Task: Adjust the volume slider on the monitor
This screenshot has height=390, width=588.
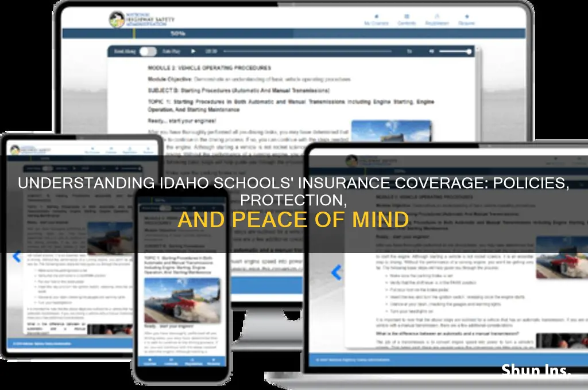Action: click(455, 51)
